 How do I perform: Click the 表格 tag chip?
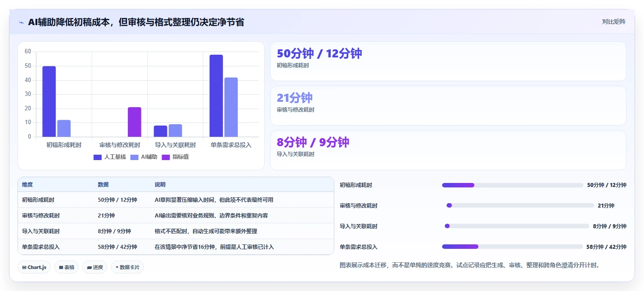pos(66,267)
